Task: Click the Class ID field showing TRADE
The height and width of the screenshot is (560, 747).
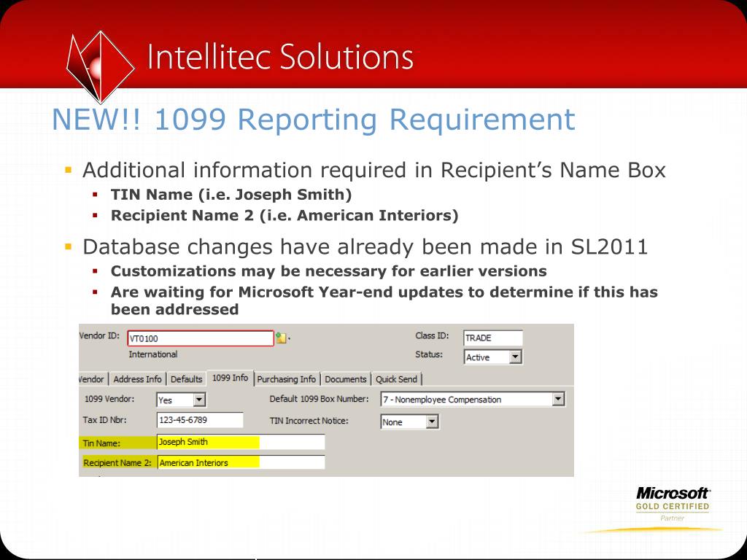Action: point(492,338)
